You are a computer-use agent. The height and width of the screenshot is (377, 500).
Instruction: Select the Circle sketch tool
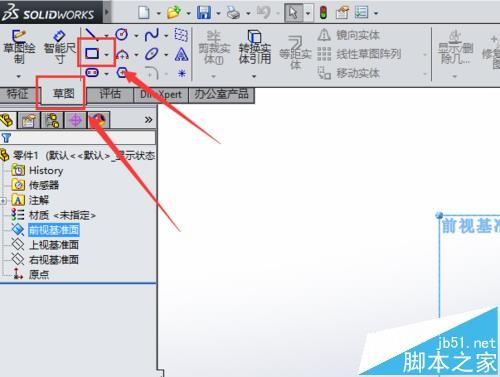[x=122, y=34]
